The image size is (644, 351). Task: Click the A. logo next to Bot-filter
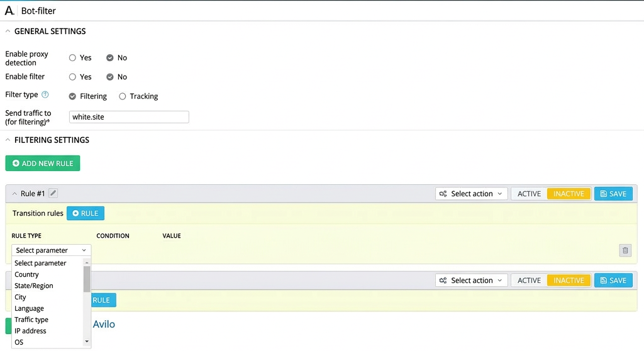click(9, 11)
